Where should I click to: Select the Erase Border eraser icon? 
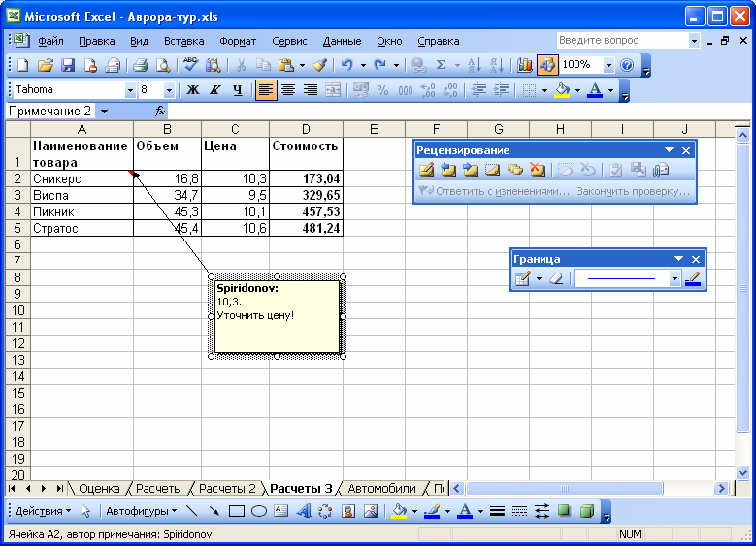pyautogui.click(x=556, y=278)
